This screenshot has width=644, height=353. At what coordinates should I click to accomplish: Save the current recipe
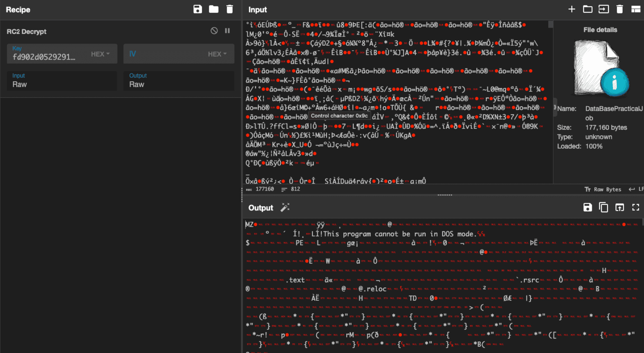[x=198, y=9]
